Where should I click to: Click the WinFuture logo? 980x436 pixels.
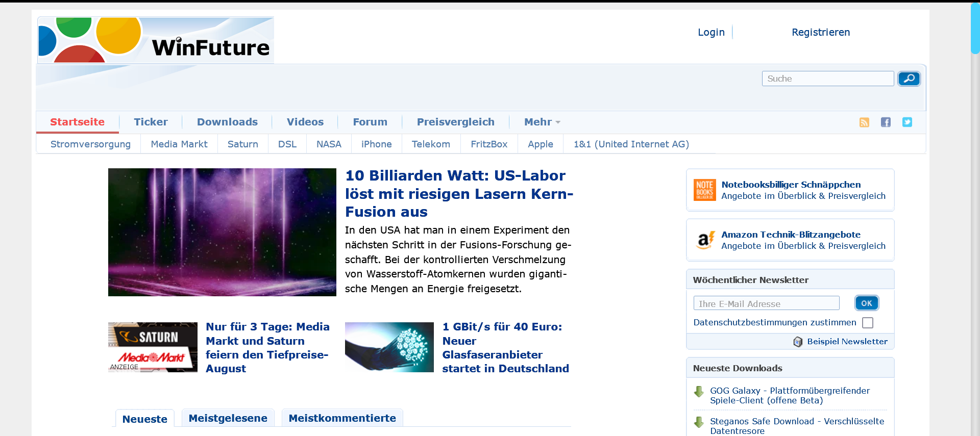coord(156,40)
